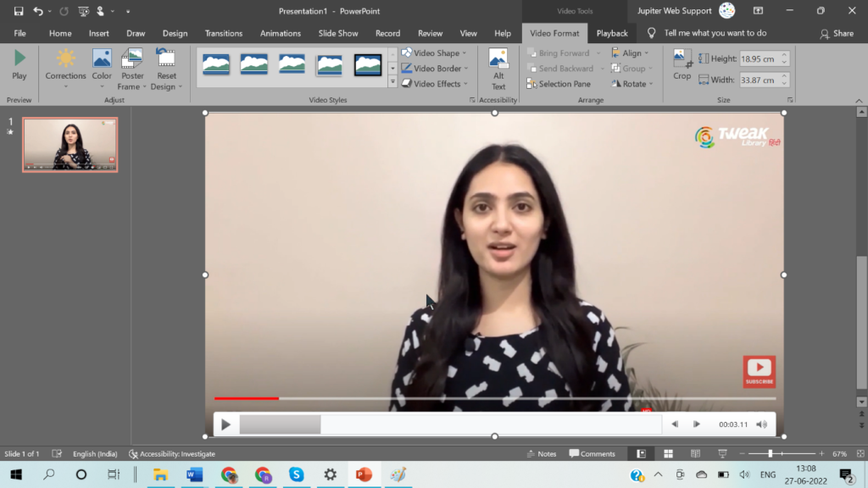Click the Jupiter Web Support account
Screen dimensions: 868x488
pyautogui.click(x=685, y=11)
